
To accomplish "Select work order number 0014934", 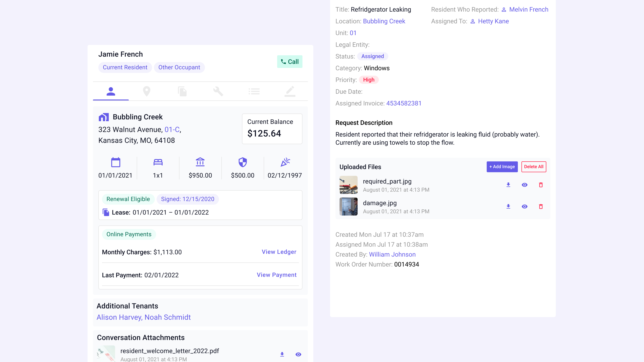I will pyautogui.click(x=407, y=264).
